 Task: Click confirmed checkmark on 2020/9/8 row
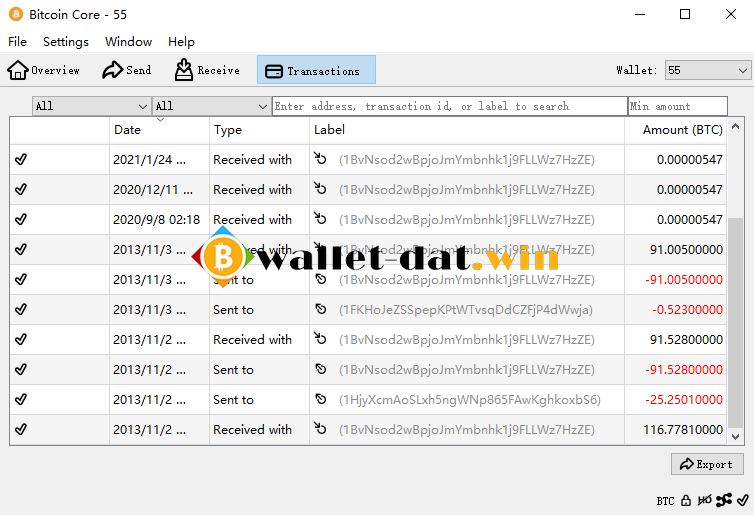[x=21, y=219]
